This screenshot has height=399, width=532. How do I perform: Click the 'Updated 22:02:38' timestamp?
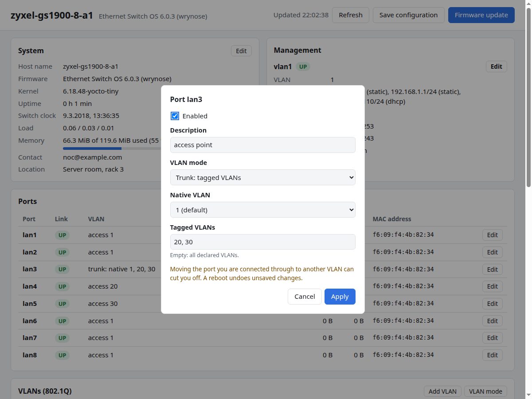pyautogui.click(x=301, y=15)
